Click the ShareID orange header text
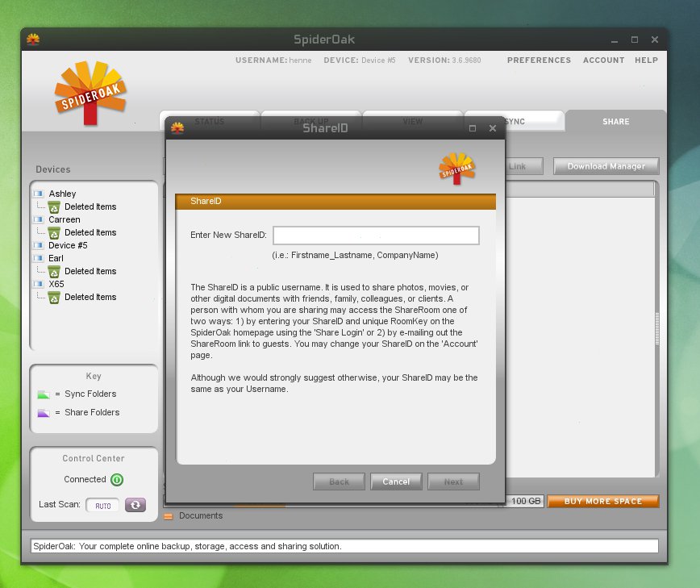 click(x=206, y=201)
